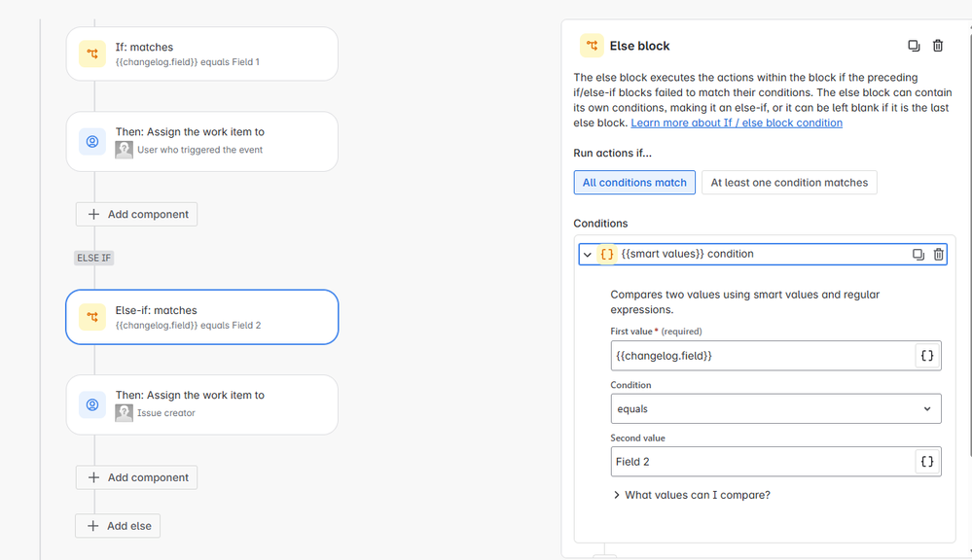Viewport: 972px width, 560px height.
Task: Click the Issue creator avatar
Action: [x=124, y=413]
